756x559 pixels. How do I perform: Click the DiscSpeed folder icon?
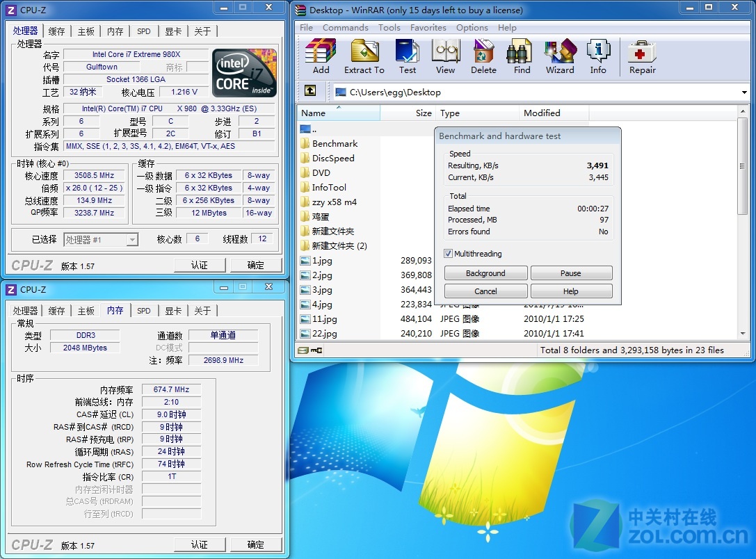305,158
